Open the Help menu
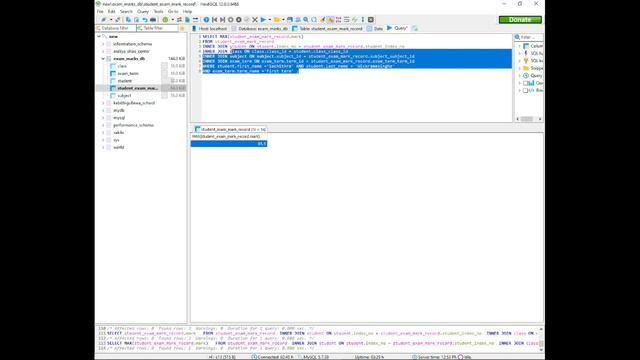This screenshot has height=360, width=640. [x=187, y=11]
